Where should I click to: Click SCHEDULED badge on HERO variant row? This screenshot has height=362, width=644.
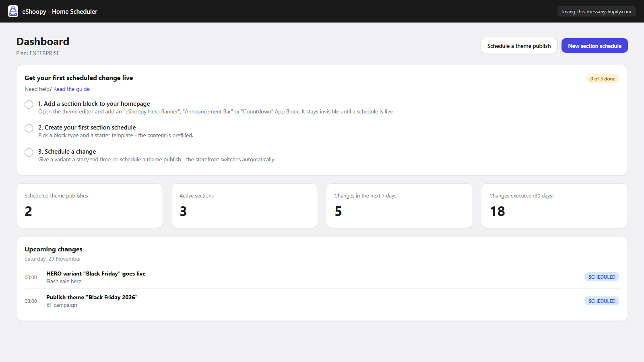(602, 277)
